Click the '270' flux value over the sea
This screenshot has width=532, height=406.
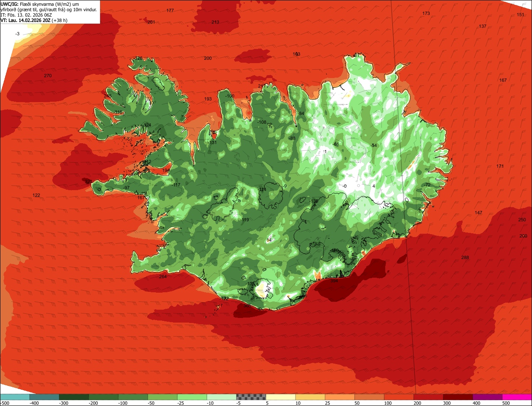pyautogui.click(x=48, y=76)
